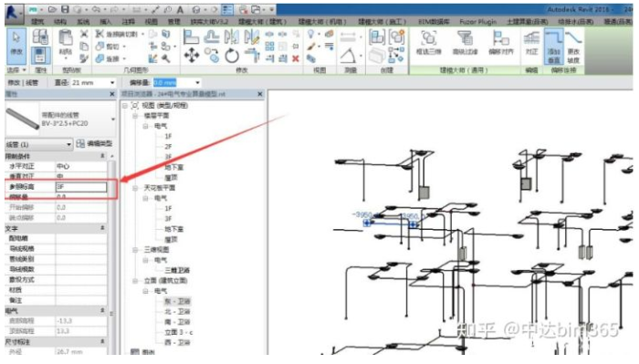639x364 pixels.
Task: Click the angular dimension measure icon
Action: (x=348, y=55)
